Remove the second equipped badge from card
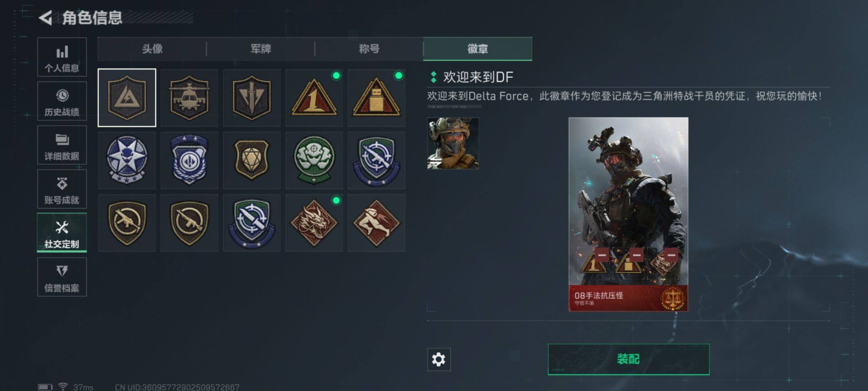The height and width of the screenshot is (391, 868). tap(636, 255)
